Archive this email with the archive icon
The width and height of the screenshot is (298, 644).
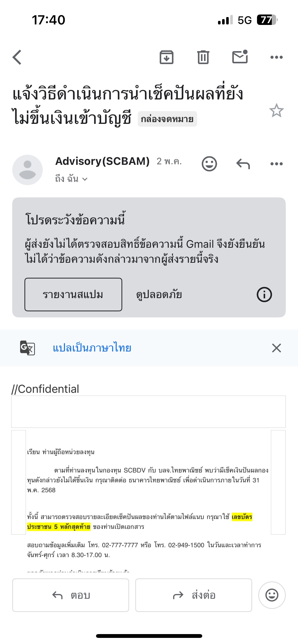(167, 57)
